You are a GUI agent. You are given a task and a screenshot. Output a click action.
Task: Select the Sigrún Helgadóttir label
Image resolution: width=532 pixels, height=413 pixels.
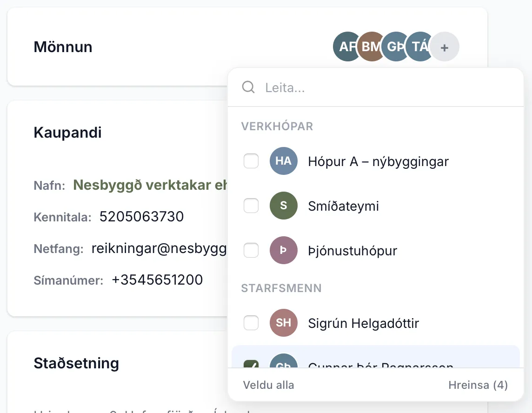point(363,323)
